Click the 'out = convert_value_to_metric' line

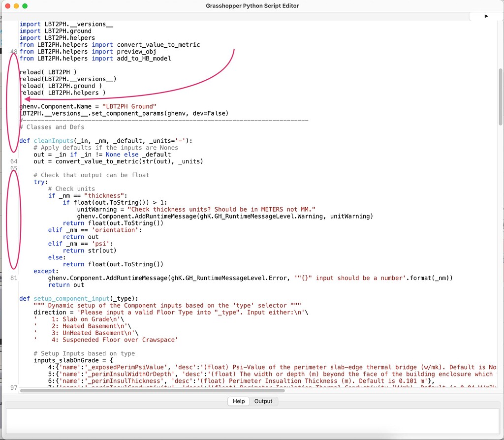(x=118, y=161)
